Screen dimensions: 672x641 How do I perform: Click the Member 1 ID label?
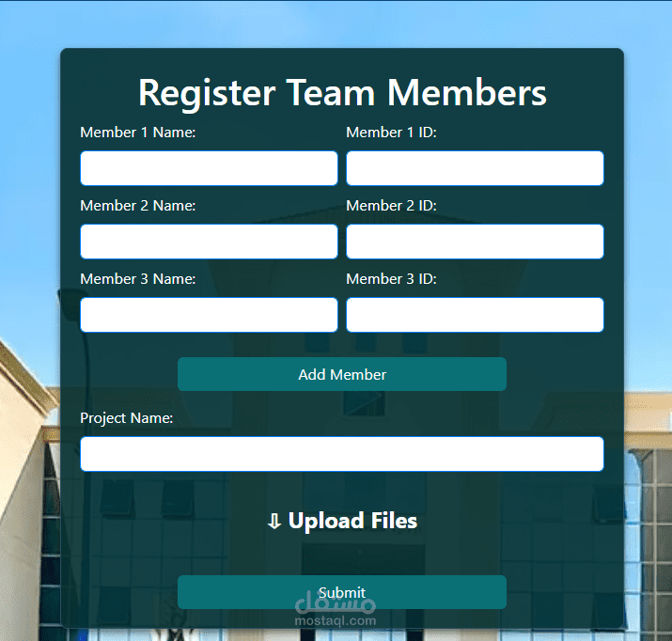[x=391, y=133]
